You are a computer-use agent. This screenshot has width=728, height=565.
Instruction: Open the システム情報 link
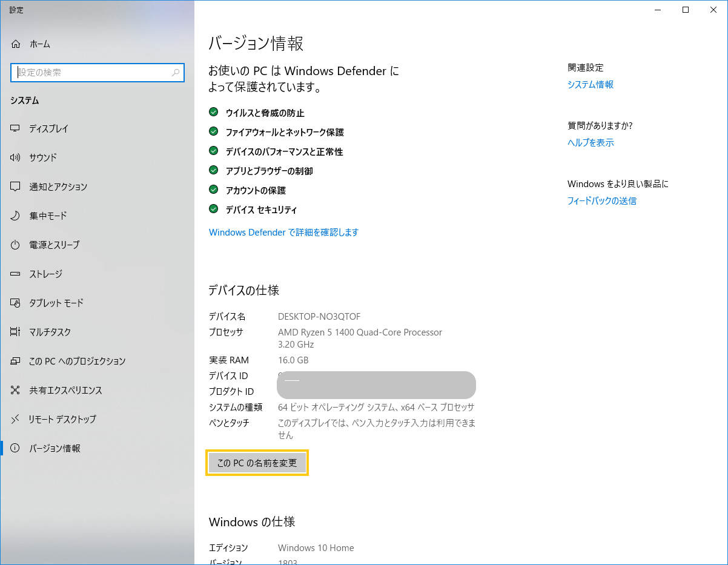591,85
